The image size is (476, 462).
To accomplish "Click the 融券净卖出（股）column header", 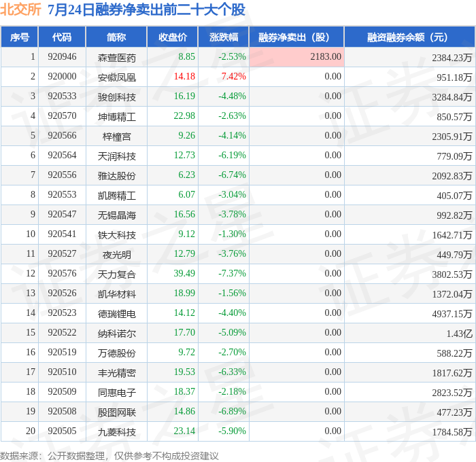I will click(296, 37).
